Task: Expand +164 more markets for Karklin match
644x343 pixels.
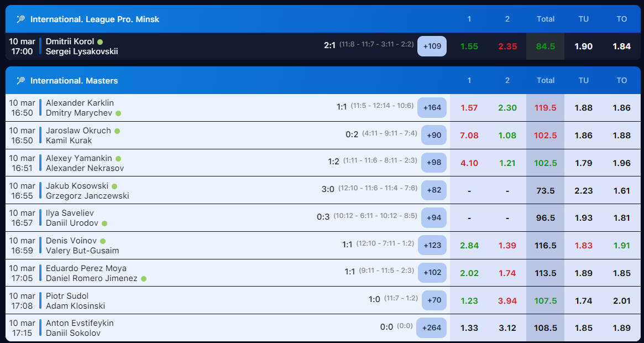Action: (x=432, y=108)
